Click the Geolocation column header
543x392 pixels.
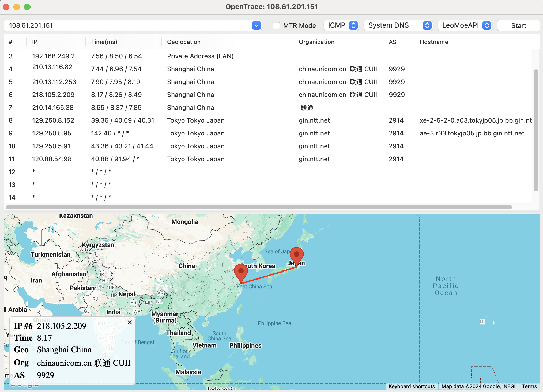click(184, 42)
